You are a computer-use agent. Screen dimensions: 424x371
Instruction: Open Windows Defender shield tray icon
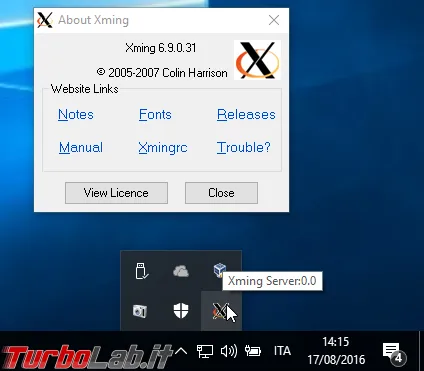[181, 311]
